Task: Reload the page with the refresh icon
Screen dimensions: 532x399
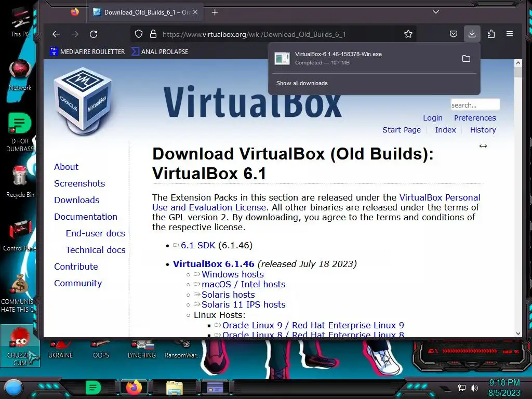Action: (94, 34)
